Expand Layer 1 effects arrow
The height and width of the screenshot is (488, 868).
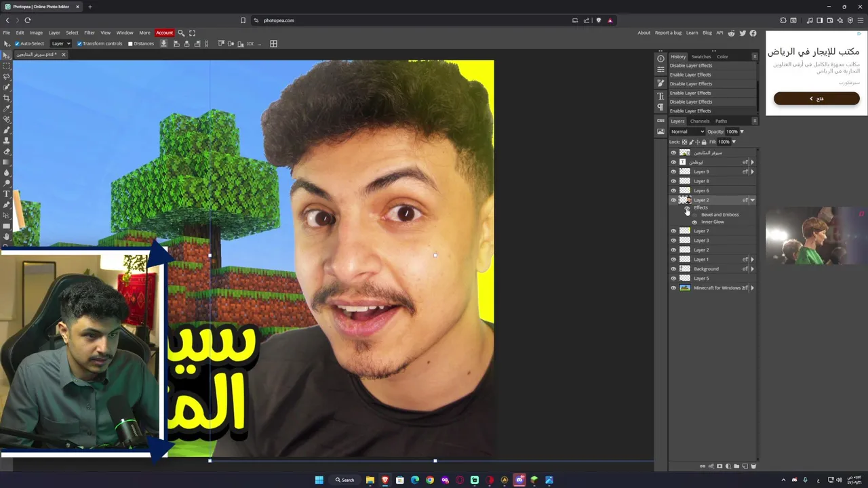point(752,259)
